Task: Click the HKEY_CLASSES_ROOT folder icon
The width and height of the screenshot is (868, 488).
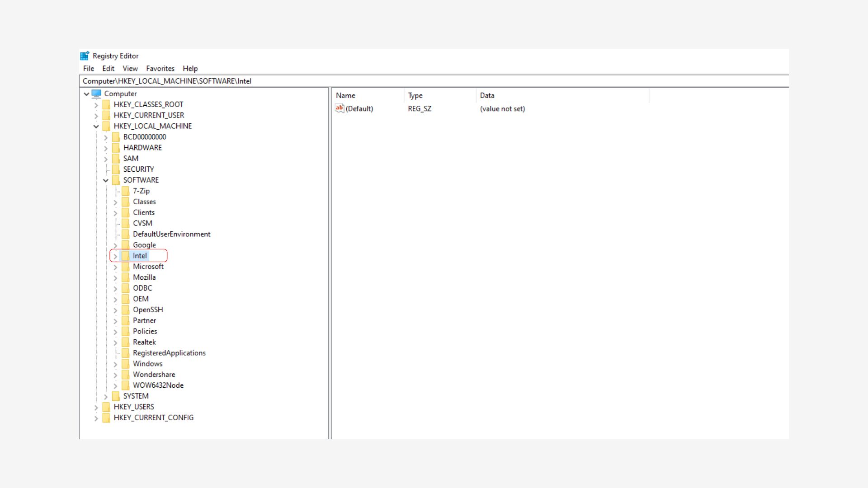Action: 106,104
